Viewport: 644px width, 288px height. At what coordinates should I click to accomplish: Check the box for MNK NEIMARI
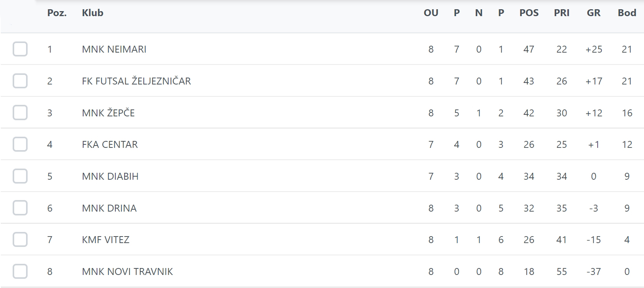pyautogui.click(x=20, y=49)
